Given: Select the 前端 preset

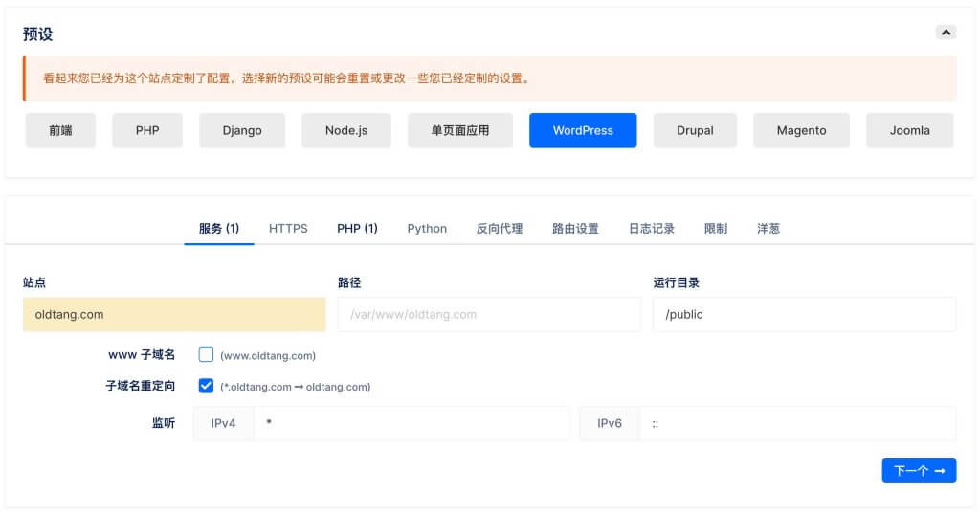Looking at the screenshot, I should coord(60,130).
